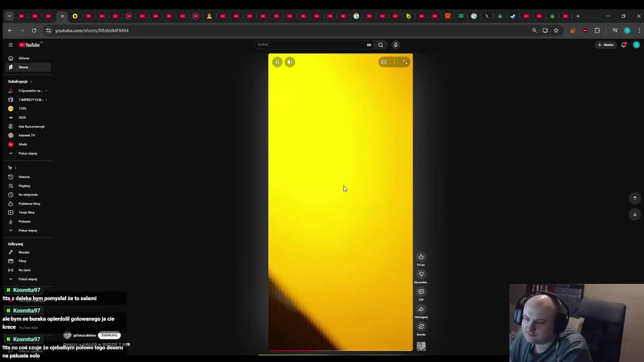Open YouTube notifications bell
644x362 pixels.
624,45
